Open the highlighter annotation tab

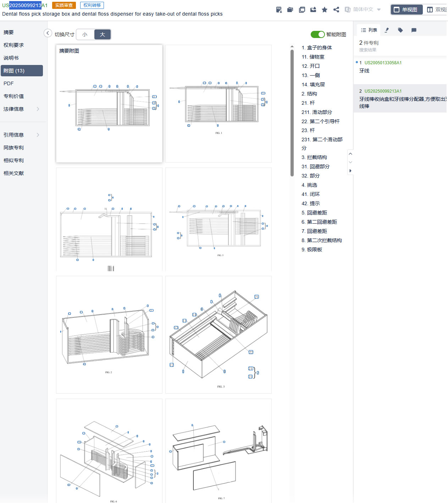pos(387,30)
